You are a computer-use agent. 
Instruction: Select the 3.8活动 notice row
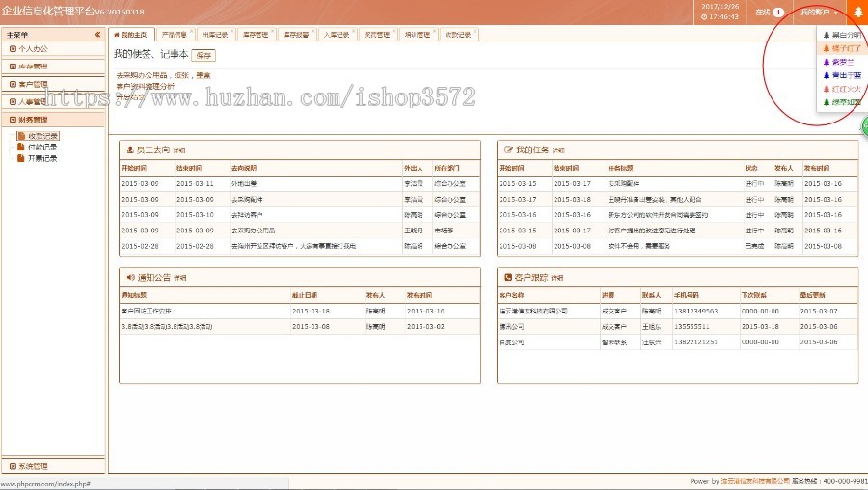300,327
